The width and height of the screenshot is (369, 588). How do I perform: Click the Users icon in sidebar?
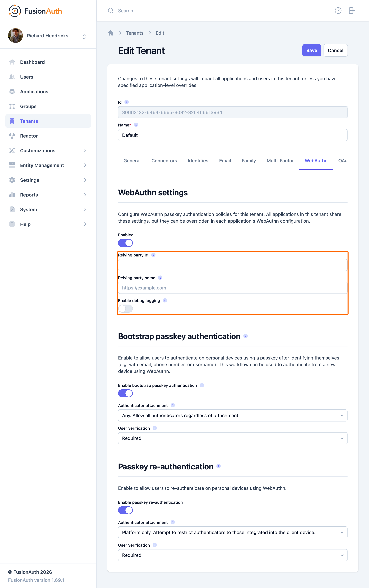12,77
